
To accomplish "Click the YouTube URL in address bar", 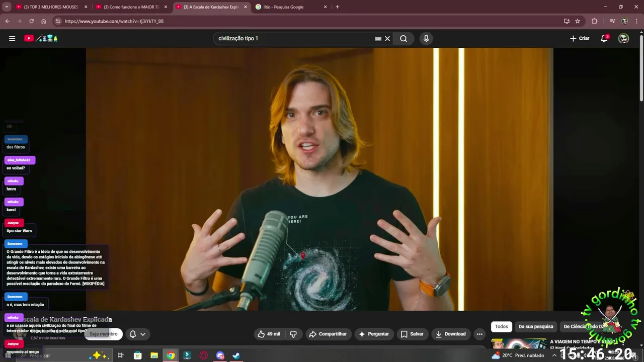I will 114,21.
